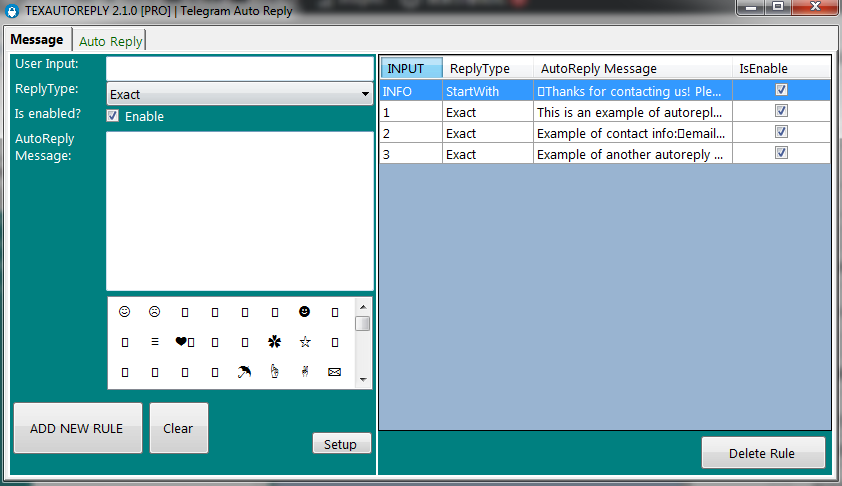
Task: Click emoji list scroll down arrow
Action: (x=363, y=380)
